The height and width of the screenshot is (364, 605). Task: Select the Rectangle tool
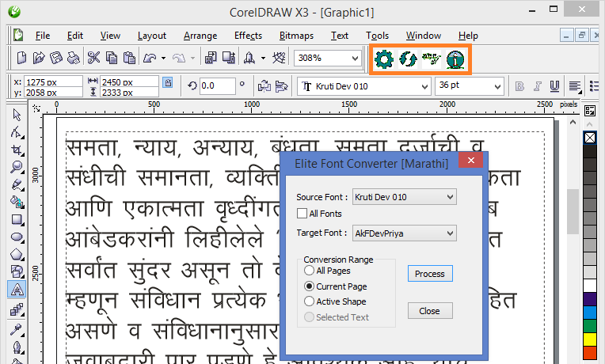click(x=17, y=220)
